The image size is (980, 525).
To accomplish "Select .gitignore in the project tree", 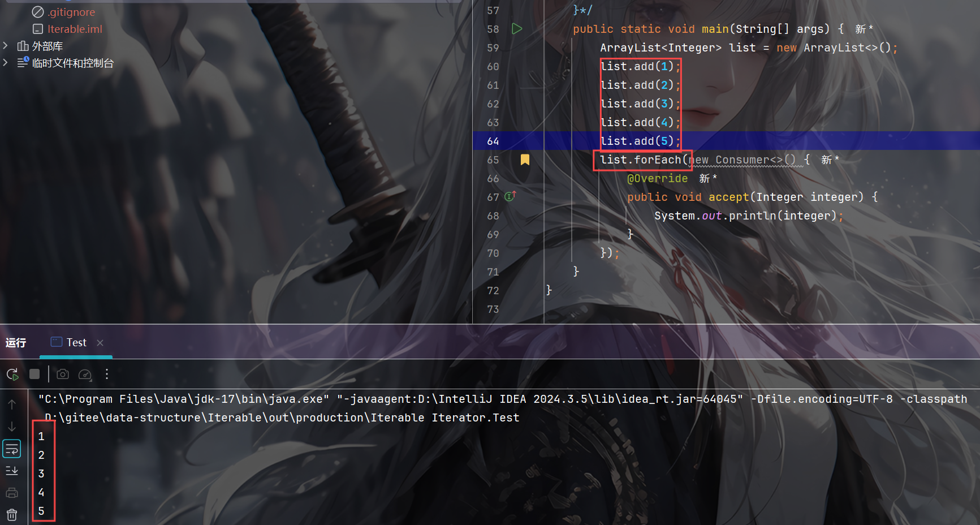I will tap(71, 12).
